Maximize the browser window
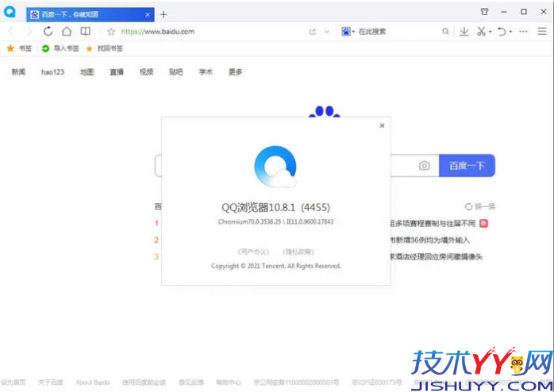This screenshot has width=554, height=392. [524, 12]
